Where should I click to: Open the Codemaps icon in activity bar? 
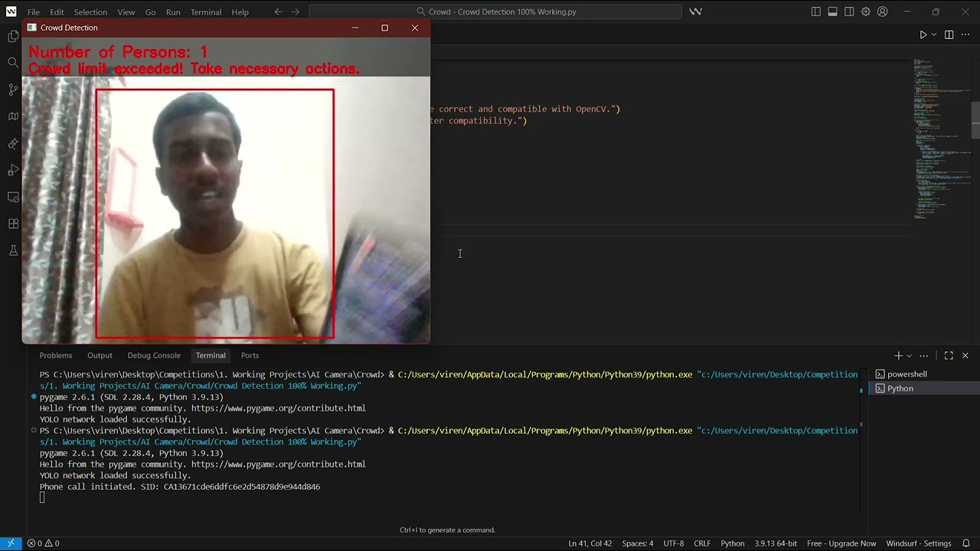point(13,116)
